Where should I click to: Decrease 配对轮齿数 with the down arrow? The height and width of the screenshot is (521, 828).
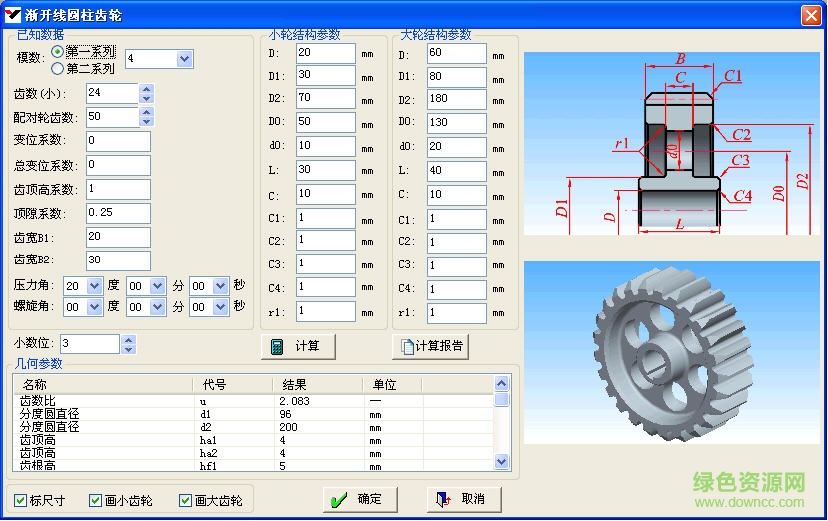pyautogui.click(x=147, y=123)
